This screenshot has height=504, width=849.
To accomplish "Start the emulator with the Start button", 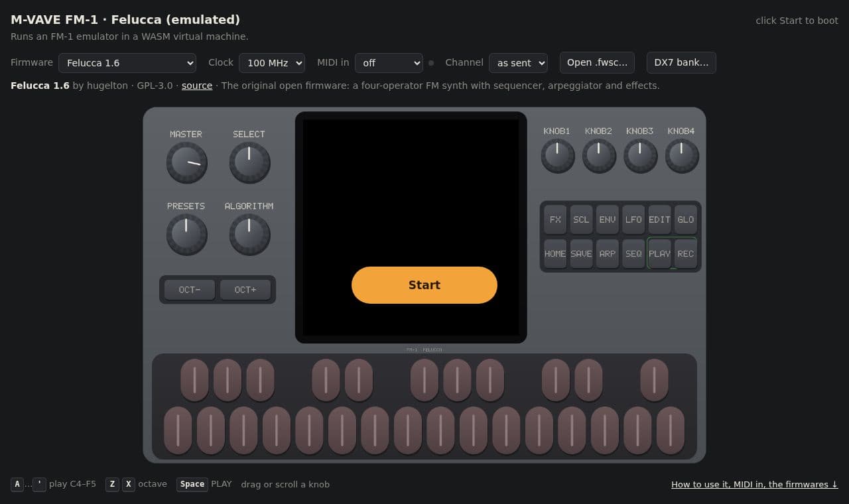I will click(x=424, y=285).
